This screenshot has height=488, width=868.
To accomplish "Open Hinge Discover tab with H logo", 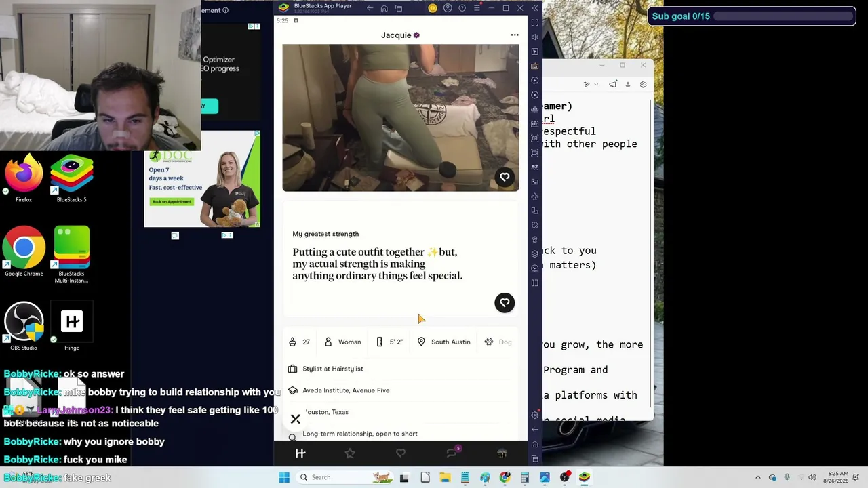I will click(300, 453).
